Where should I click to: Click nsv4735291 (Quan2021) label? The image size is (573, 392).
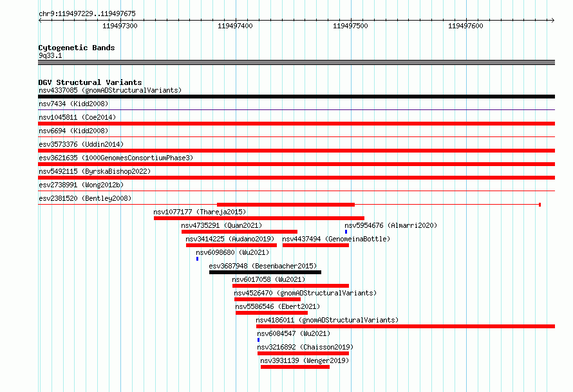click(222, 225)
